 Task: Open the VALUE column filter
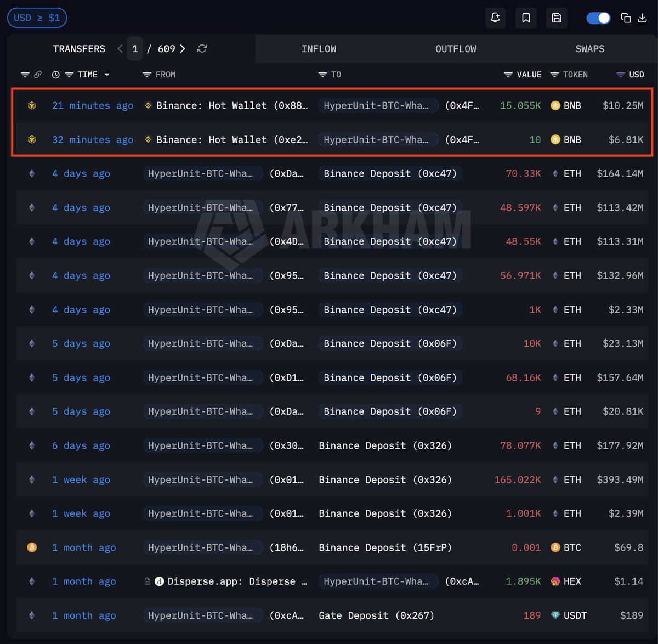[508, 75]
